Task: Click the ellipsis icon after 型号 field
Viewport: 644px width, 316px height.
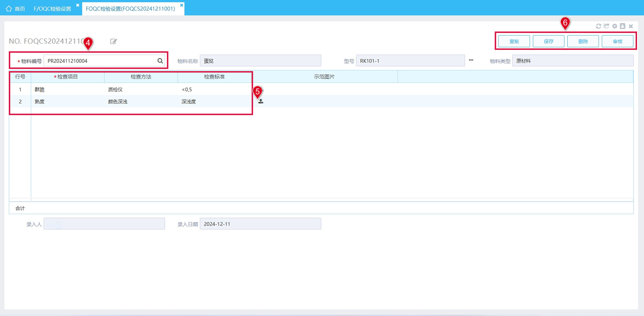Action: coord(471,60)
